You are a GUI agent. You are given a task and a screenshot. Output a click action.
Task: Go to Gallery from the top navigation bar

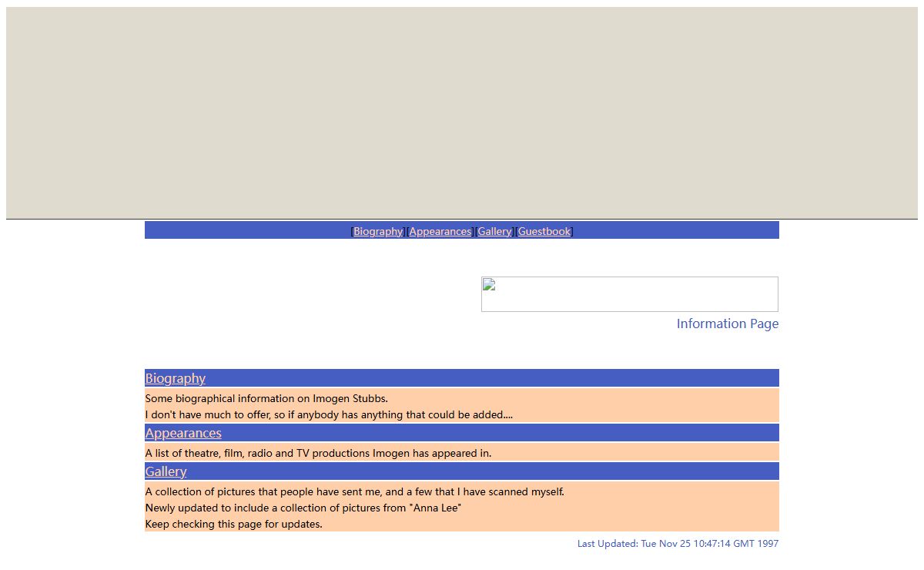click(494, 231)
